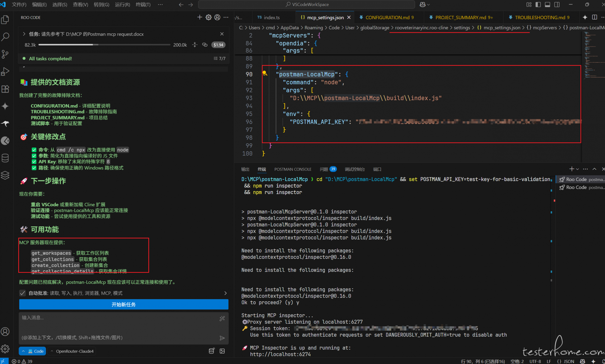605x364 pixels.
Task: Split the editor to the right
Action: click(595, 17)
